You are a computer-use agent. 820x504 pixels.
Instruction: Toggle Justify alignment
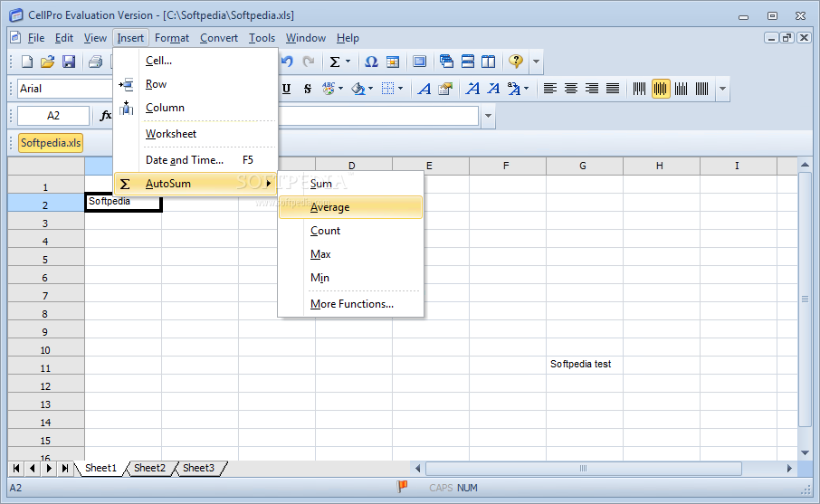[613, 89]
